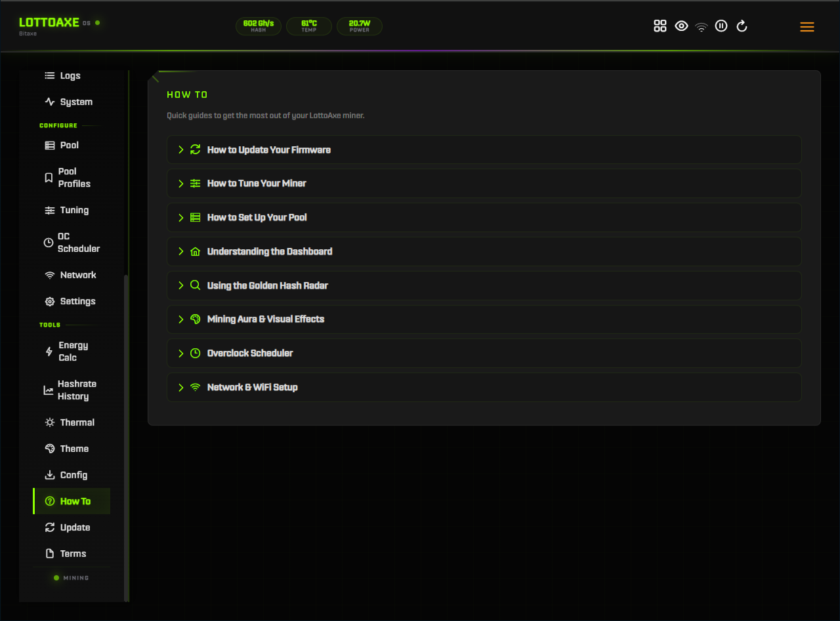Click the WiFi status icon in header

[702, 27]
